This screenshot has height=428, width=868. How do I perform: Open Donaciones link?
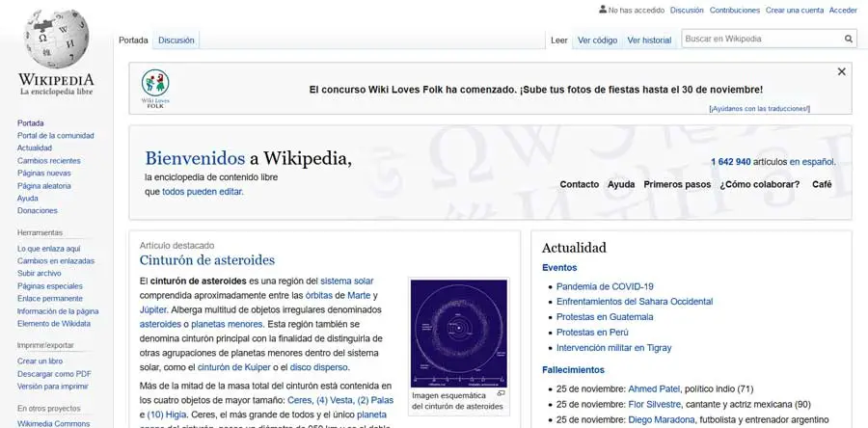click(x=37, y=211)
